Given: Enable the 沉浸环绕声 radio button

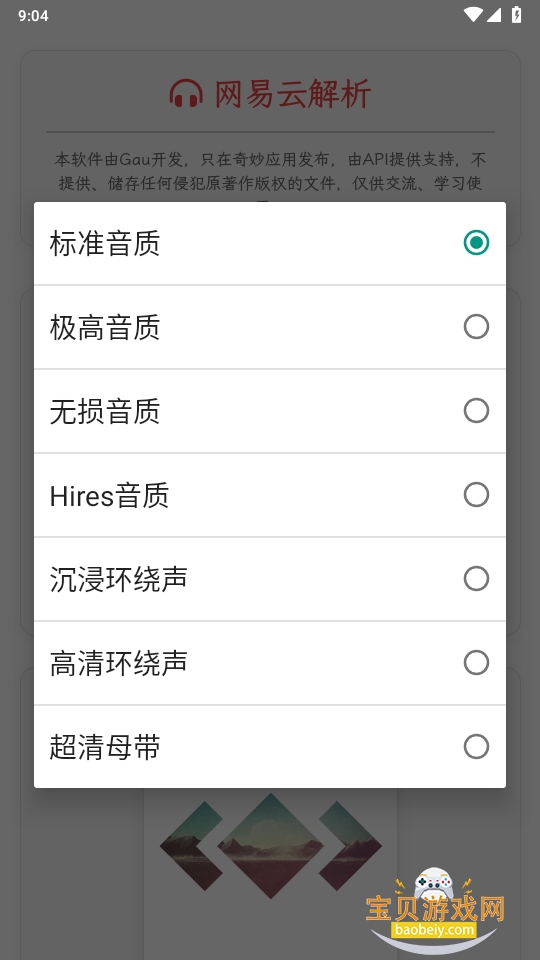Looking at the screenshot, I should [x=476, y=578].
